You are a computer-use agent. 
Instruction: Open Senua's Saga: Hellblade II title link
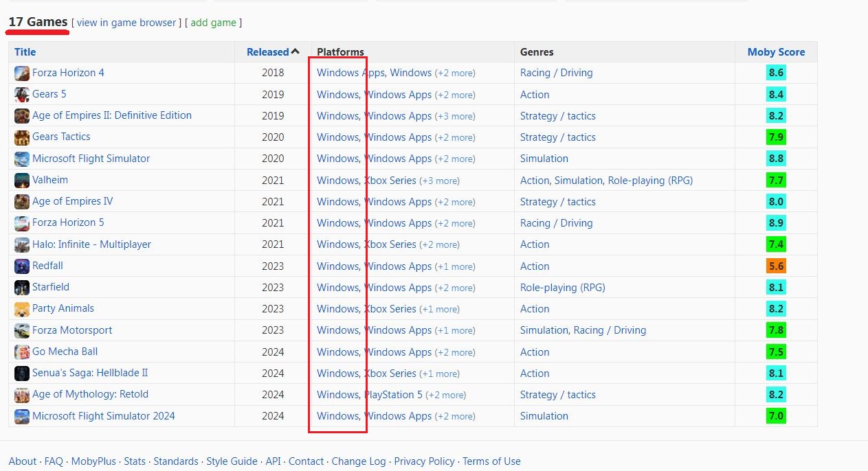tap(90, 373)
